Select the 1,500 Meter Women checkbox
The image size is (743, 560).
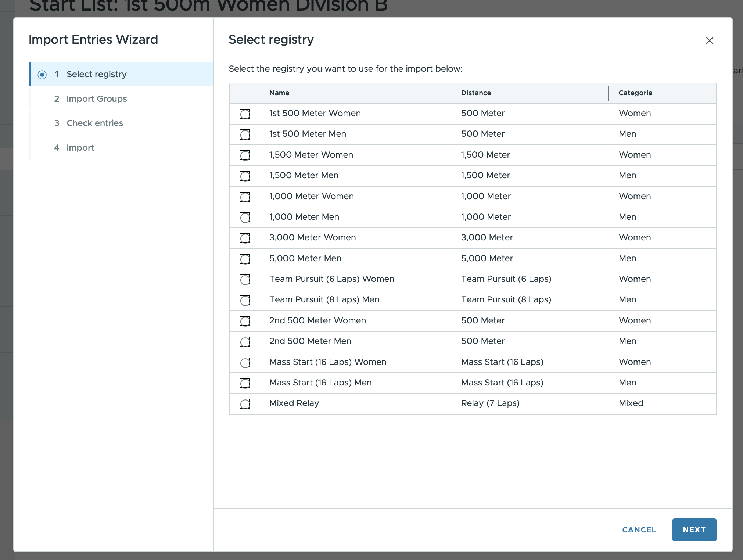(x=245, y=155)
